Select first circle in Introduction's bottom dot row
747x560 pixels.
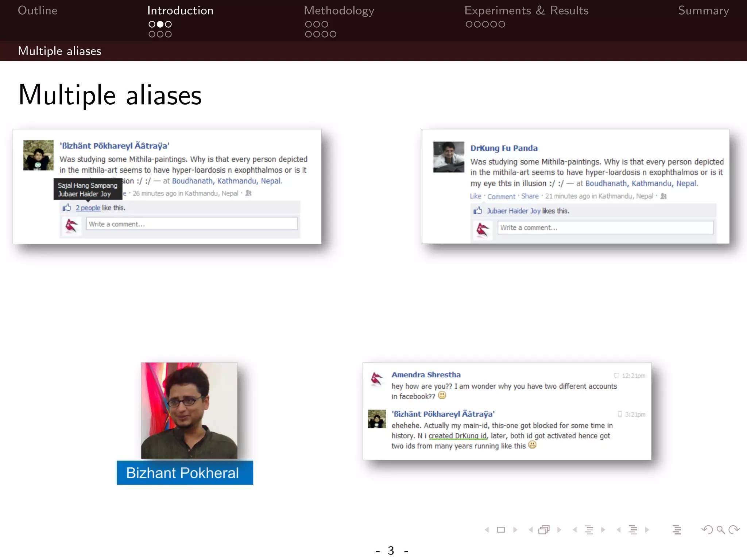152,34
